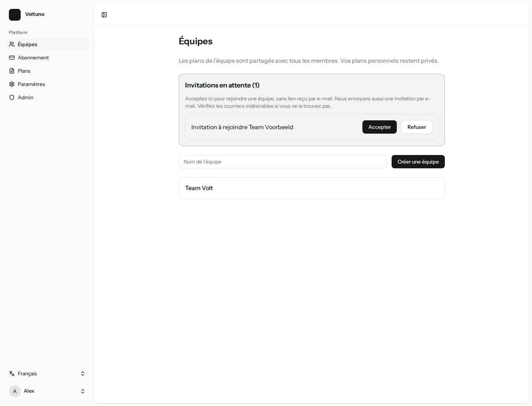Viewport: 532px width, 406px height.
Task: Click the Créer une équipe button
Action: pos(418,162)
